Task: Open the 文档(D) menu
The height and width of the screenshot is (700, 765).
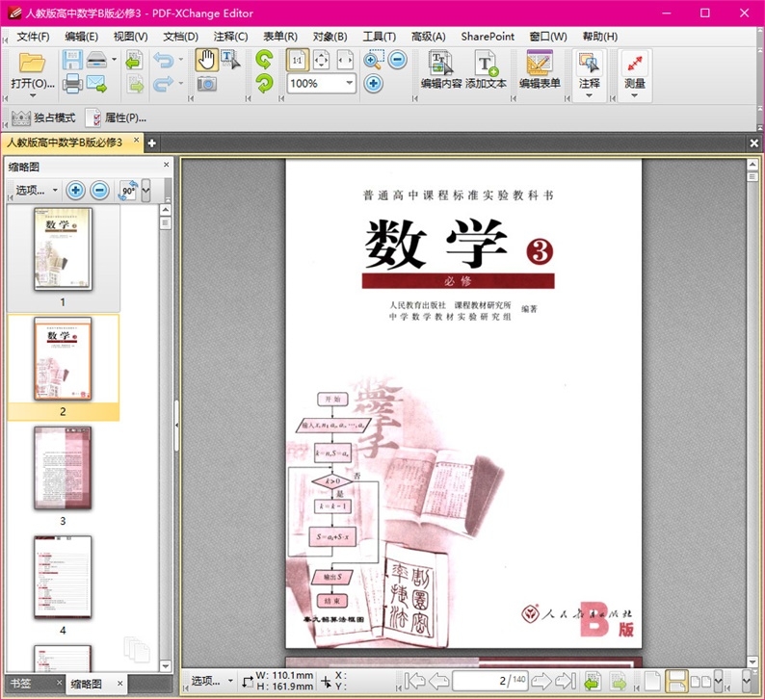Action: (x=180, y=37)
